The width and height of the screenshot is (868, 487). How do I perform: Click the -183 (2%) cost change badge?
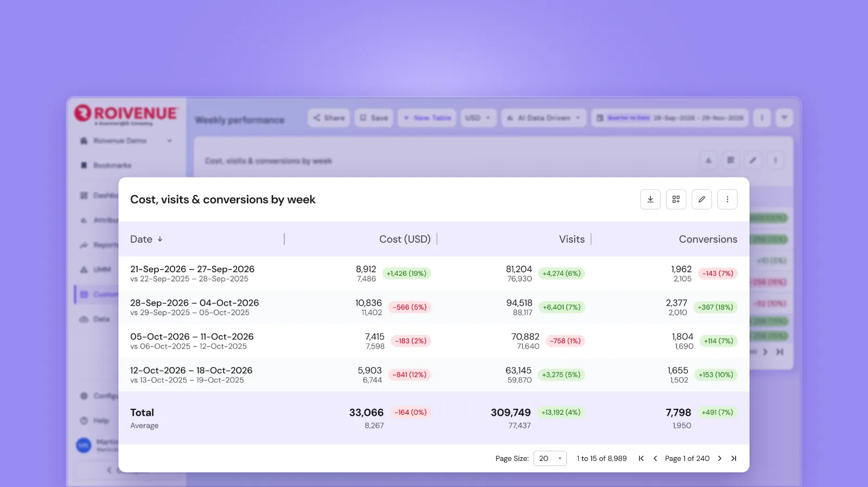(411, 340)
